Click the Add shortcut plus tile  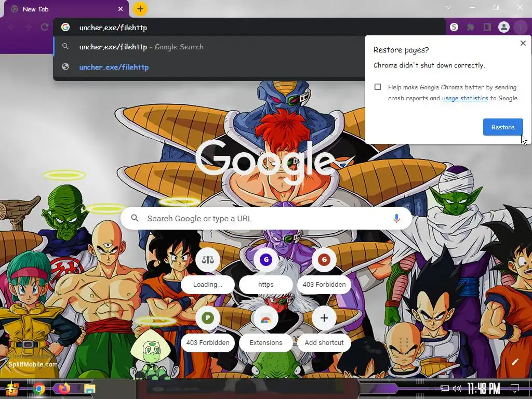pyautogui.click(x=324, y=328)
